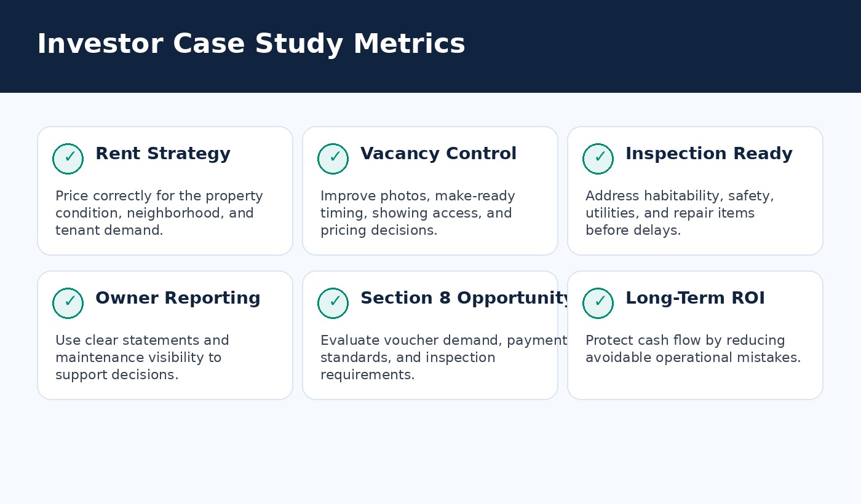Click the 'Price correctly for the property' description

tap(159, 213)
